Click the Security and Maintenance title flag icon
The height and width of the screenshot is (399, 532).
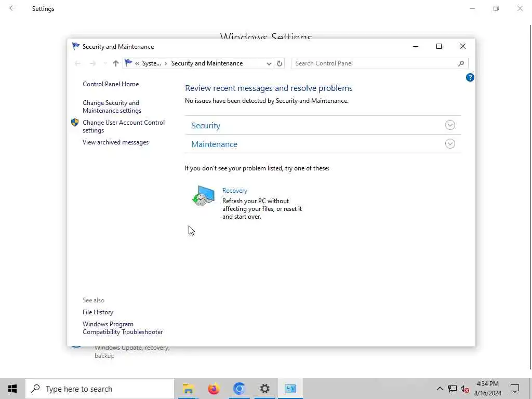tap(76, 46)
